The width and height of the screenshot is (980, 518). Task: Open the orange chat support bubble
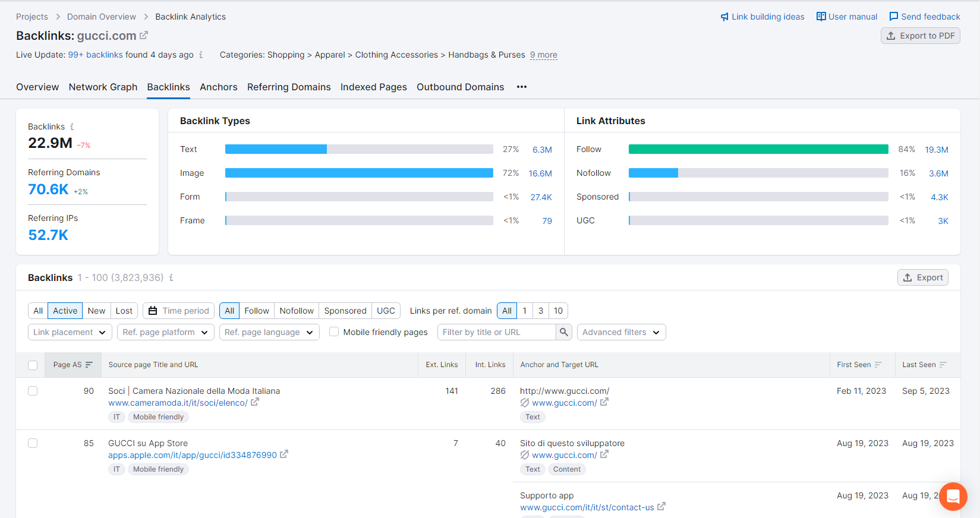[x=953, y=496]
